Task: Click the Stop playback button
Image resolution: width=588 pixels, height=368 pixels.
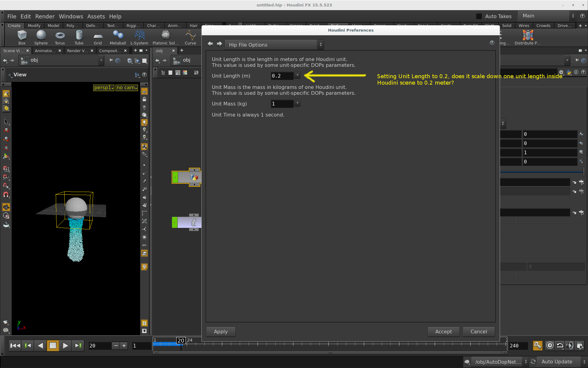Action: click(x=53, y=346)
